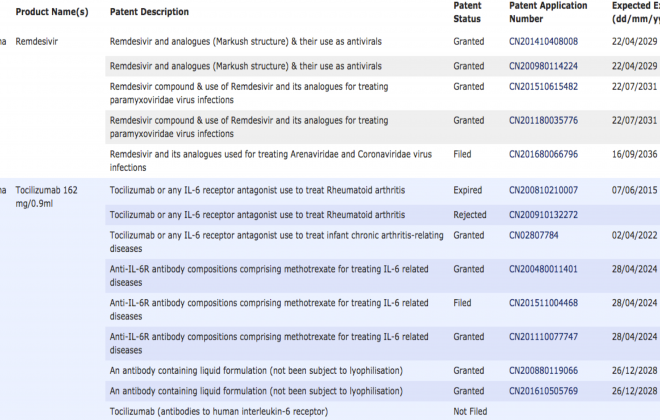Open patent link CN201180035776

tap(543, 120)
